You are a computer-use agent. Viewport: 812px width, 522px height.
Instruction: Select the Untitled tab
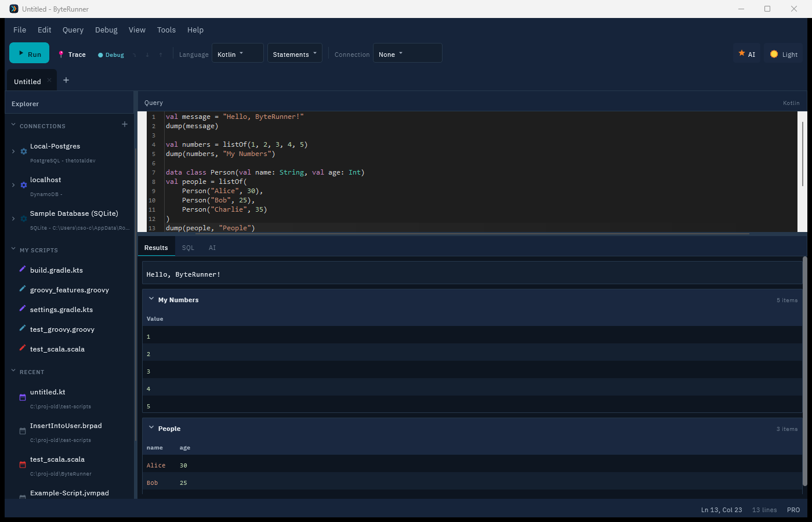tap(27, 81)
